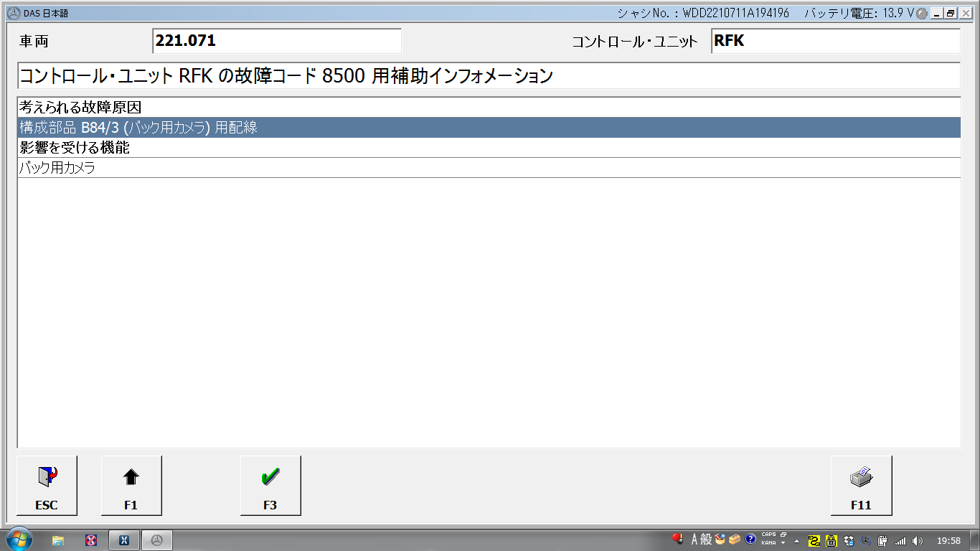The width and height of the screenshot is (980, 551).
Task: Open the red crossed-circle taskbar app
Action: [x=91, y=540]
